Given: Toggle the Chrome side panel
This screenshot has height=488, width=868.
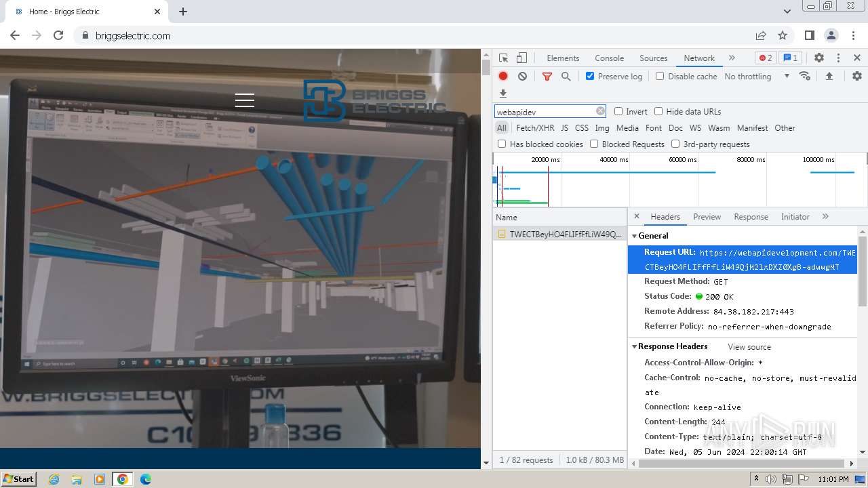Looking at the screenshot, I should pos(809,35).
